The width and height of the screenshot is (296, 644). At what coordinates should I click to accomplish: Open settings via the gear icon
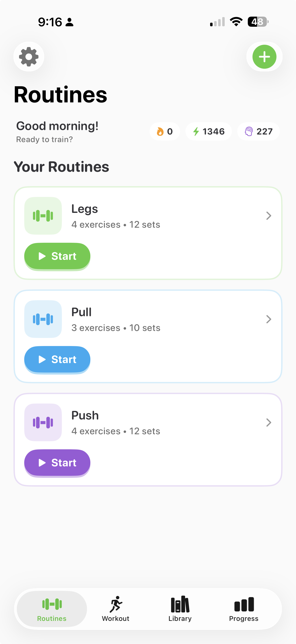coord(29,57)
